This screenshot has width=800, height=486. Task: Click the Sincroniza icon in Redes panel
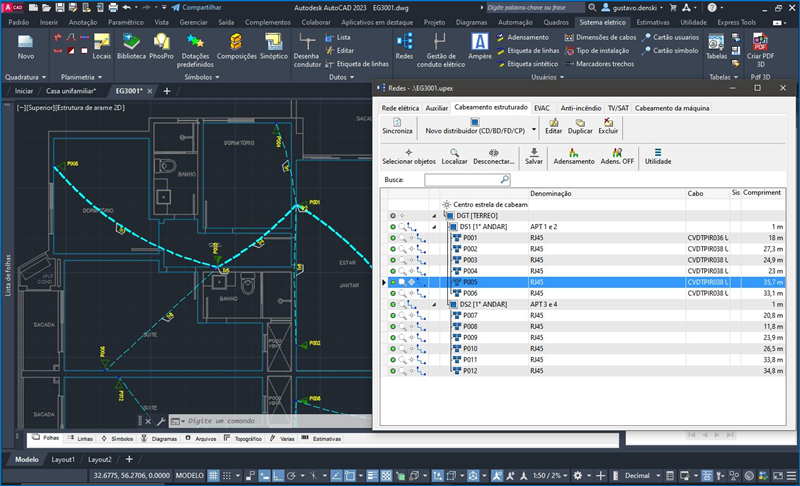click(x=397, y=125)
